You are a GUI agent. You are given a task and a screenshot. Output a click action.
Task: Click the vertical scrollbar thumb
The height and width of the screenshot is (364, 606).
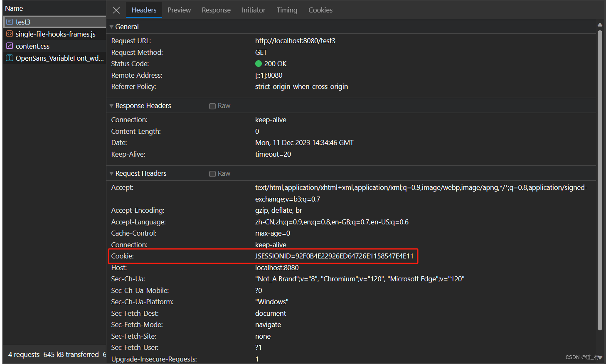tap(600, 180)
